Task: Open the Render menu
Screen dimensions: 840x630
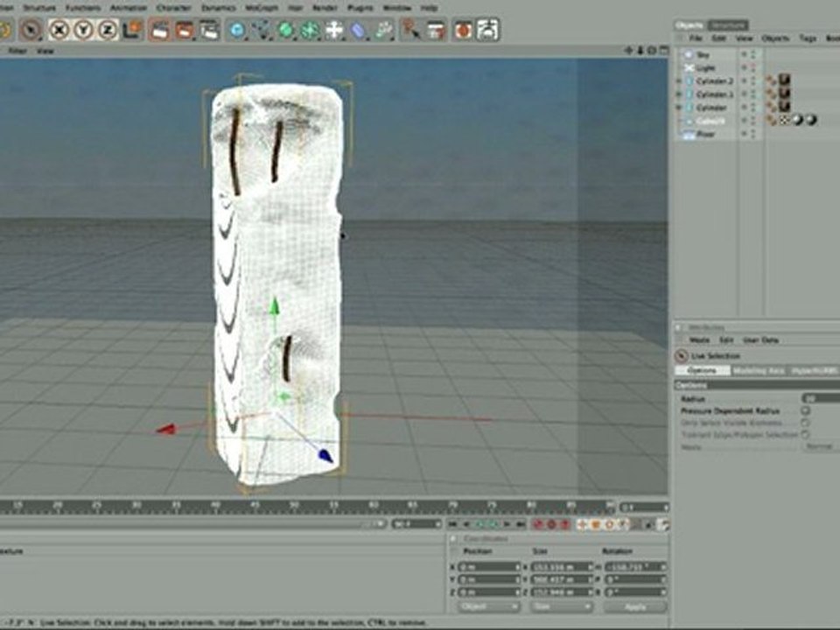Action: click(325, 8)
